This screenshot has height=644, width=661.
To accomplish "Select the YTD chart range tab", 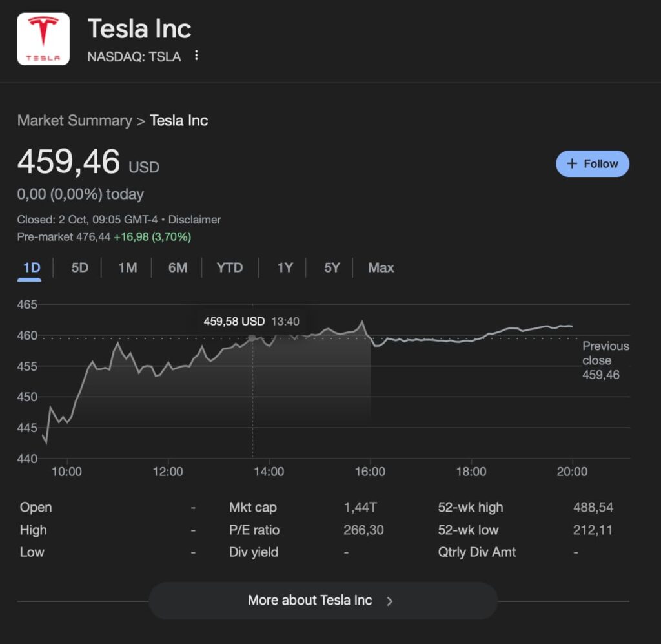I will pos(230,268).
